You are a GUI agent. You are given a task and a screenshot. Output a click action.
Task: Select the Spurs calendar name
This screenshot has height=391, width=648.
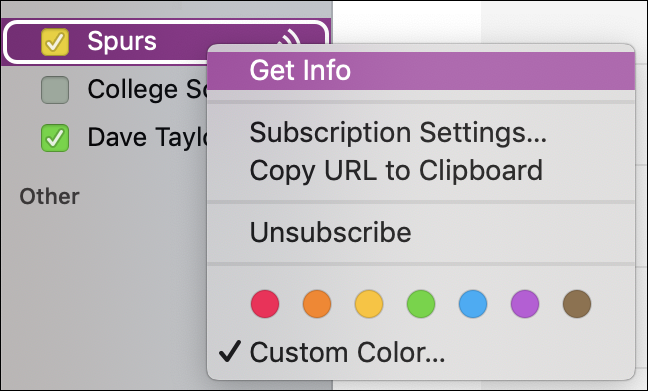(122, 42)
